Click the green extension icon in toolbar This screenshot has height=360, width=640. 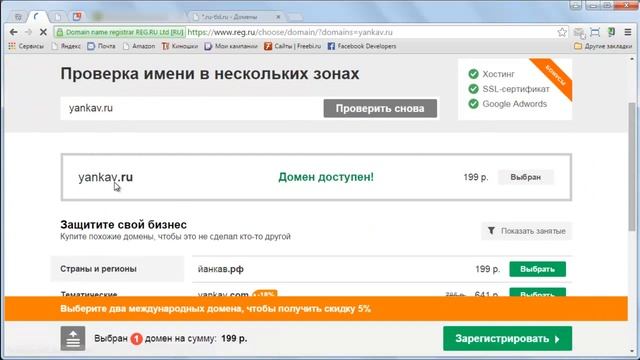(611, 32)
